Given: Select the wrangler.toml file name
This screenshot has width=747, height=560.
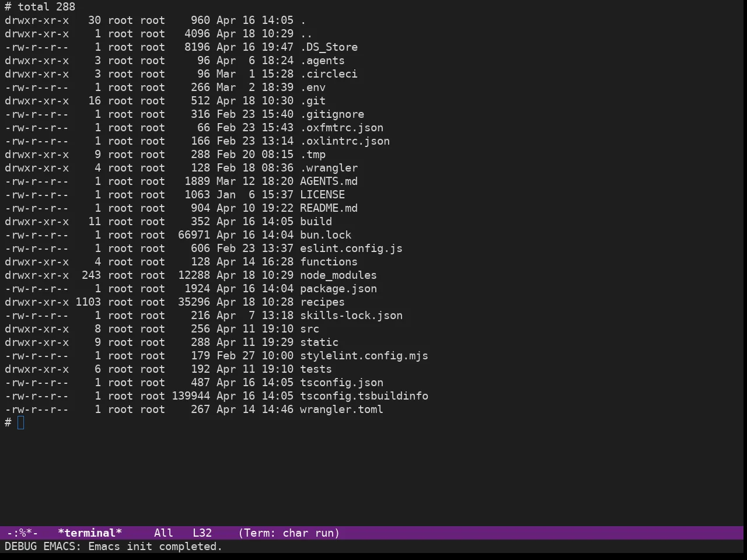Looking at the screenshot, I should tap(341, 409).
